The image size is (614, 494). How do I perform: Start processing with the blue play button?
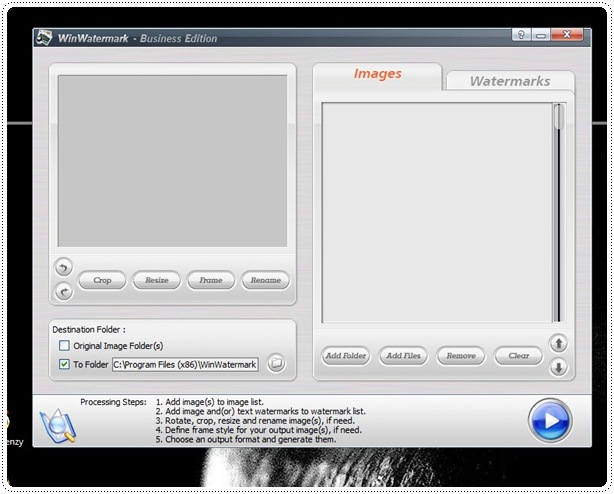coord(550,421)
